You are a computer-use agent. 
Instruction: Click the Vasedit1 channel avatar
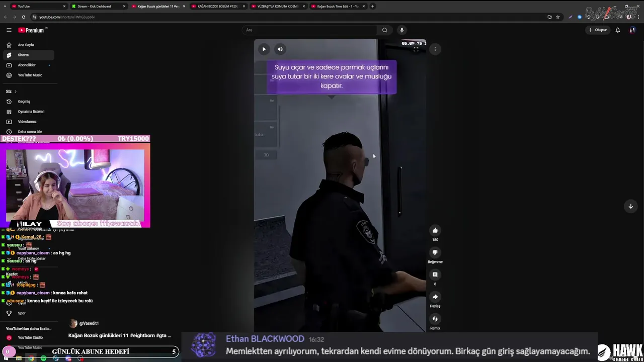point(73,323)
